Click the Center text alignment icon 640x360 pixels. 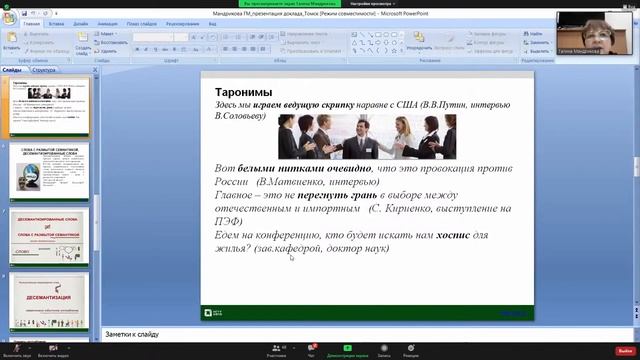pyautogui.click(x=235, y=49)
